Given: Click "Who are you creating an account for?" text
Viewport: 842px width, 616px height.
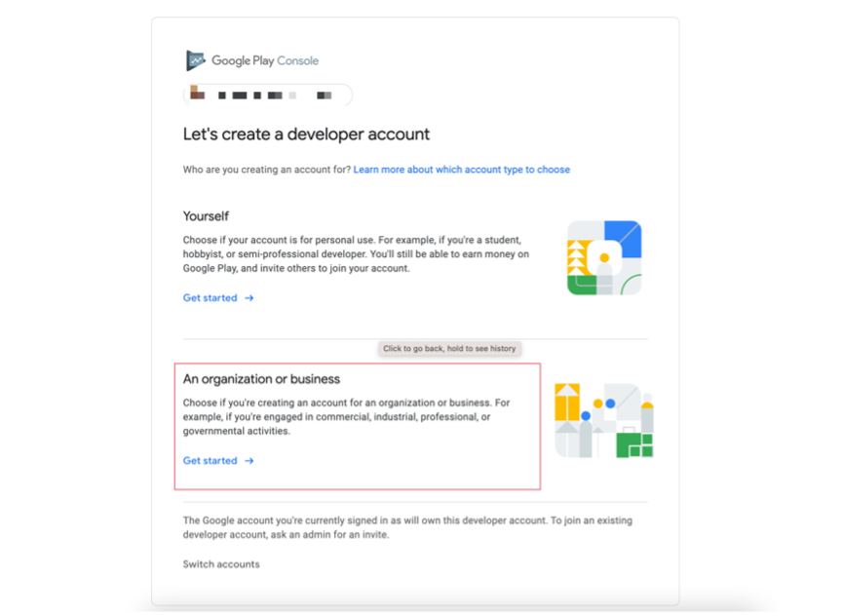Looking at the screenshot, I should click(x=267, y=170).
